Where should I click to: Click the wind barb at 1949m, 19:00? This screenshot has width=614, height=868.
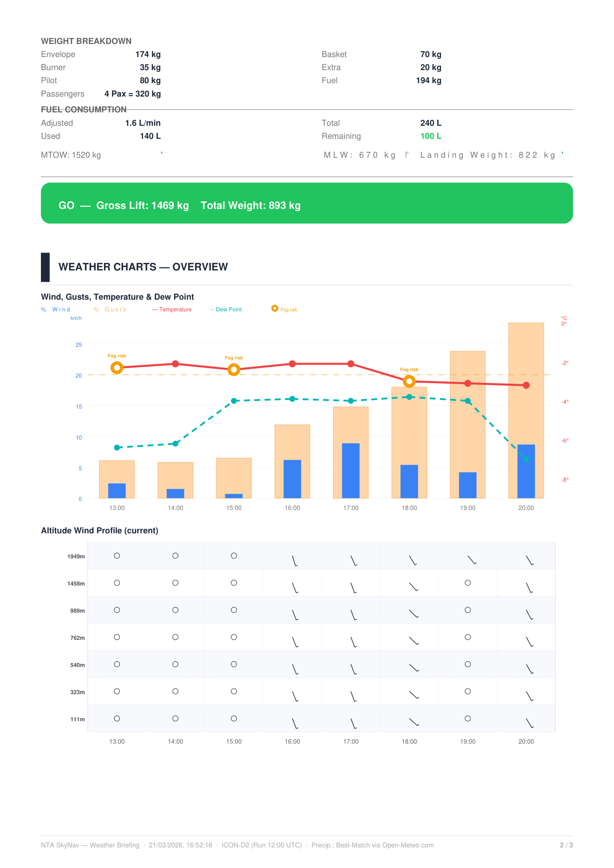pos(471,559)
